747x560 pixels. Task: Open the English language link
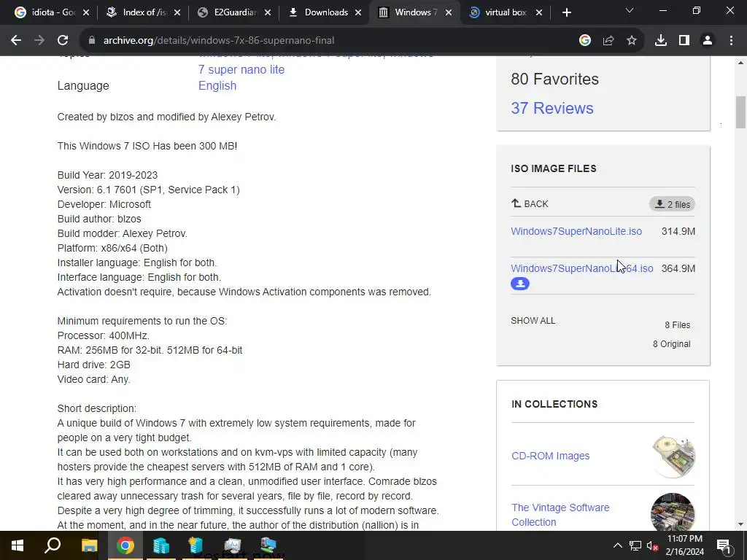217,86
